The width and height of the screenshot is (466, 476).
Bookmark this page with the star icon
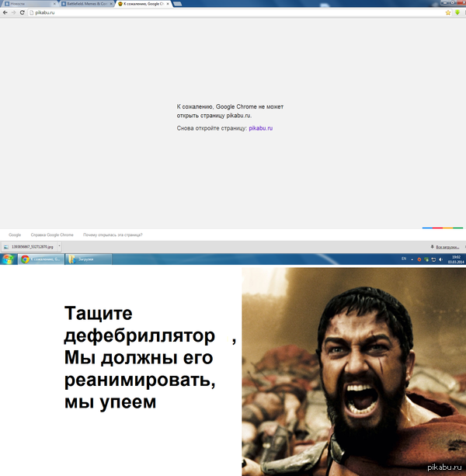click(448, 12)
